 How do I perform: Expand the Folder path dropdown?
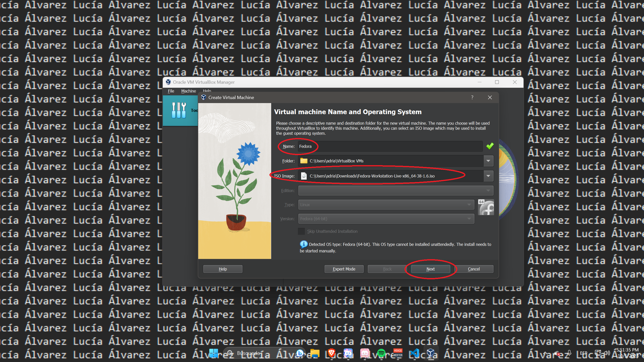pyautogui.click(x=488, y=161)
